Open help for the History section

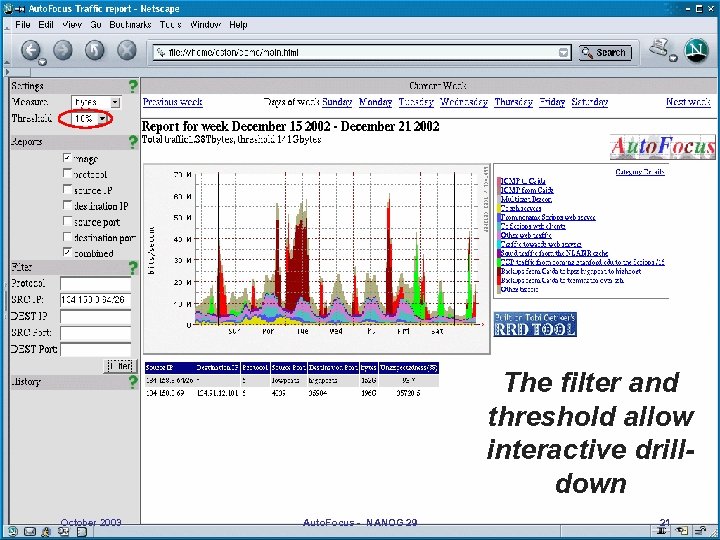click(x=133, y=381)
